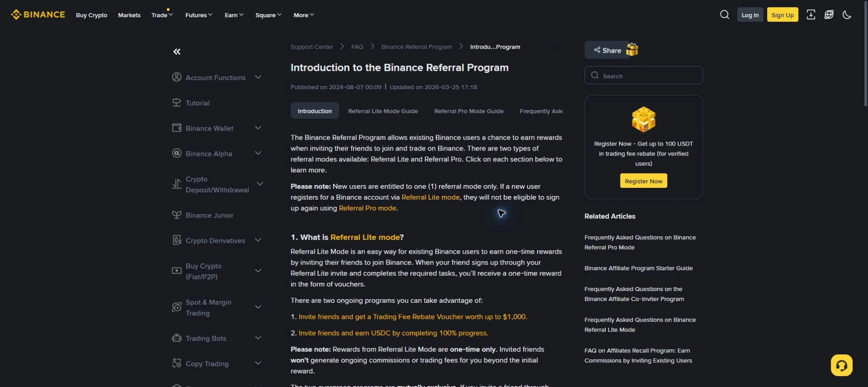Click the Binance logo
The height and width of the screenshot is (387, 868).
click(x=38, y=15)
